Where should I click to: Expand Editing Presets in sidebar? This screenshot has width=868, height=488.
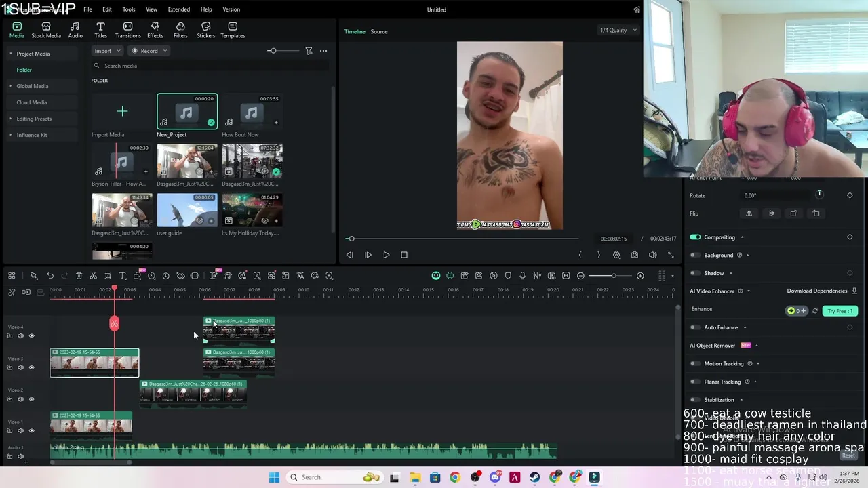[x=11, y=119]
